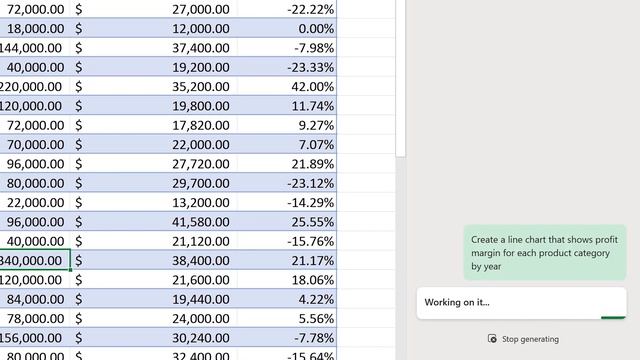Click the 0.00% percentage cell

point(287,29)
